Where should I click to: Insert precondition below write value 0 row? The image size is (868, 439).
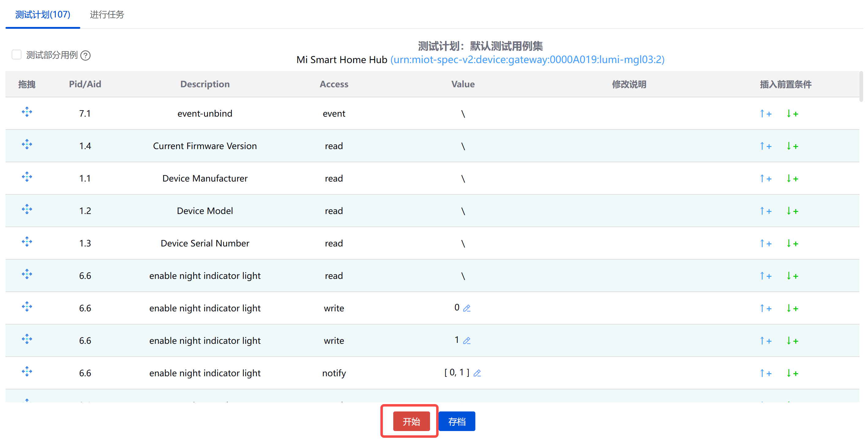tap(792, 308)
